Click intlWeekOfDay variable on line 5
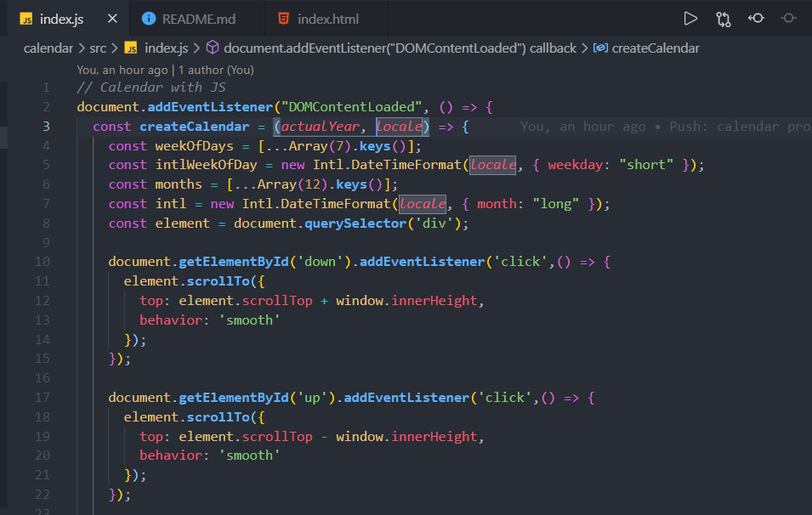This screenshot has width=812, height=515. click(206, 165)
